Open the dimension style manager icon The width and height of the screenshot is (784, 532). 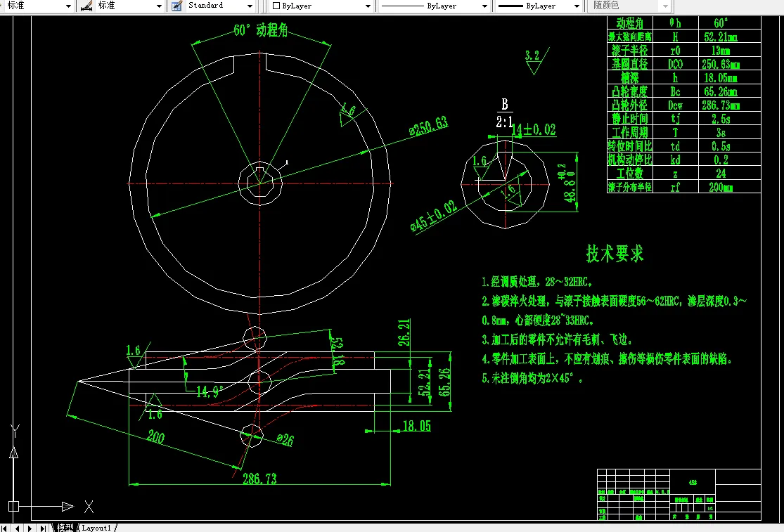[86, 6]
